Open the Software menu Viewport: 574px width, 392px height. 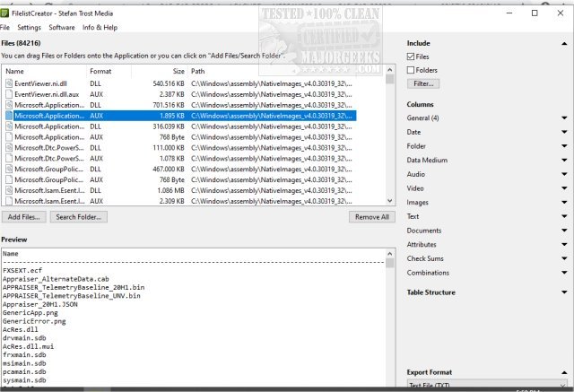pyautogui.click(x=62, y=28)
